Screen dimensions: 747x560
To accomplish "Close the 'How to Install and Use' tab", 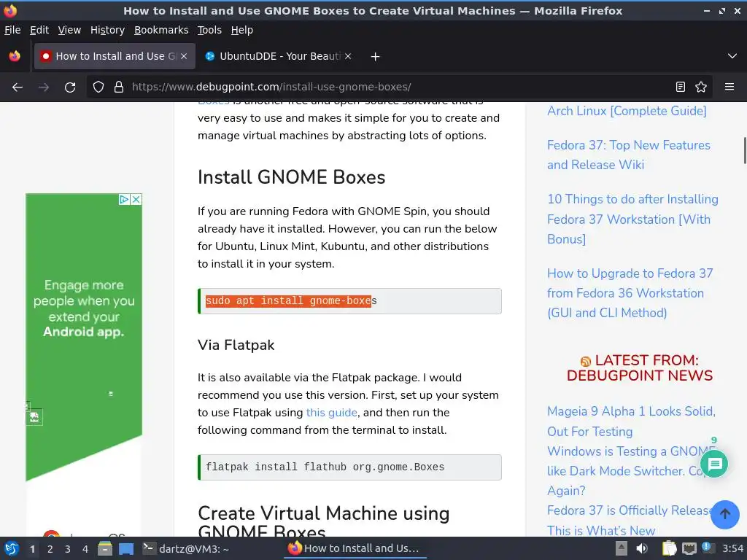I will pyautogui.click(x=183, y=56).
